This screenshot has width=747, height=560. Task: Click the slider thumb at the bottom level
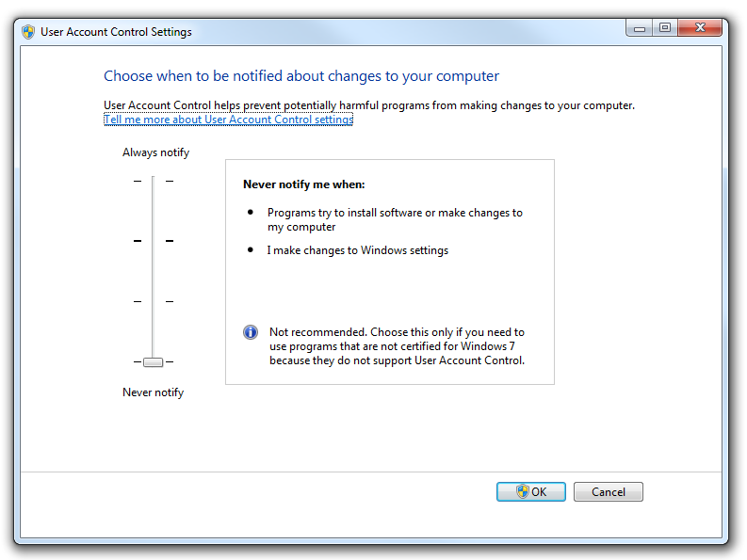[153, 361]
